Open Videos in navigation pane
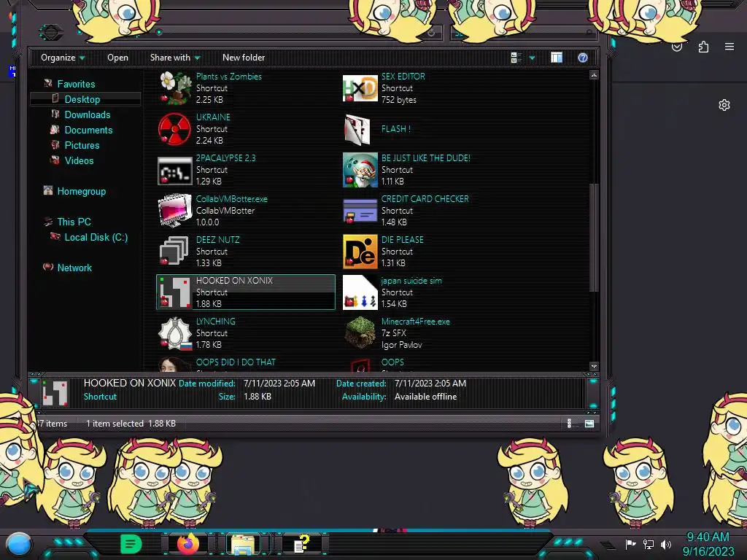Viewport: 747px width, 560px height. [79, 160]
